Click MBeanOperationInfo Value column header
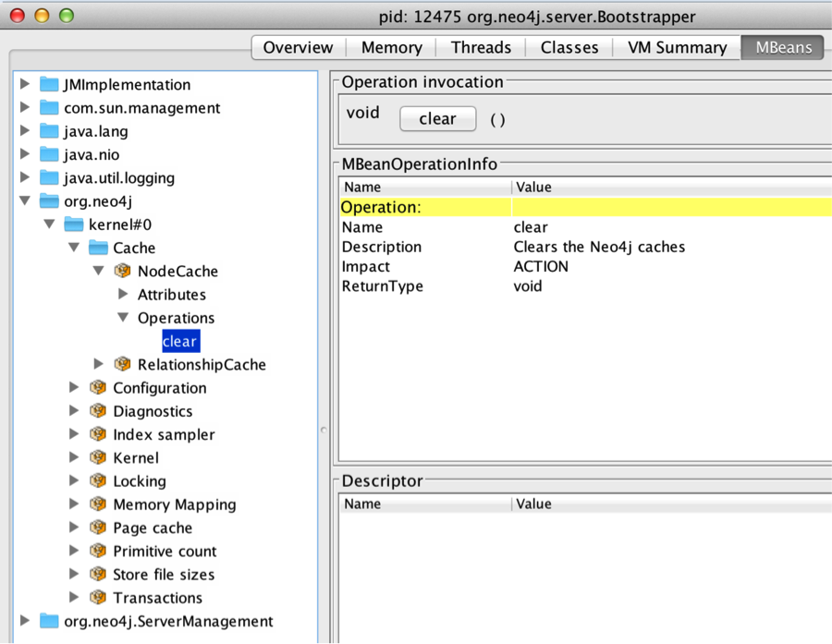The image size is (832, 644). pyautogui.click(x=672, y=188)
